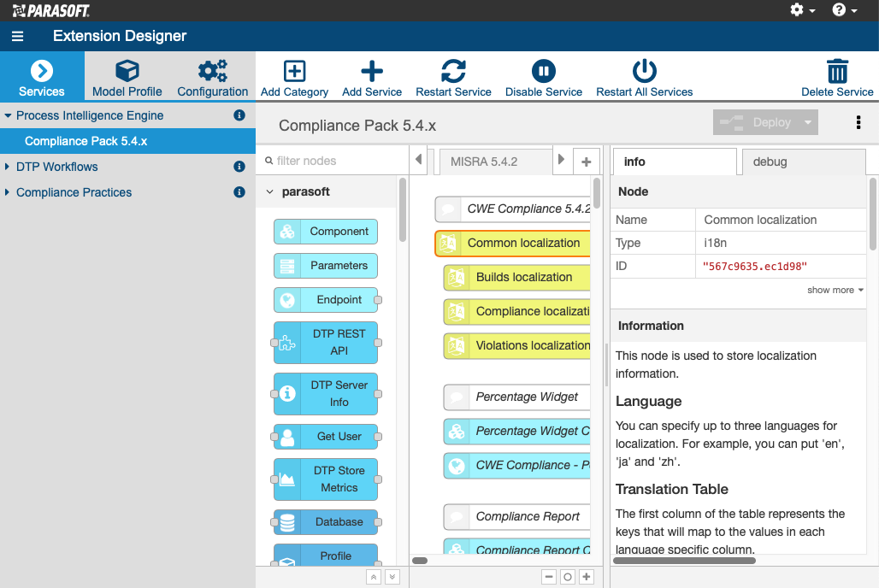This screenshot has width=879, height=588.
Task: Select the Compliance Report comment node
Action: click(x=517, y=517)
